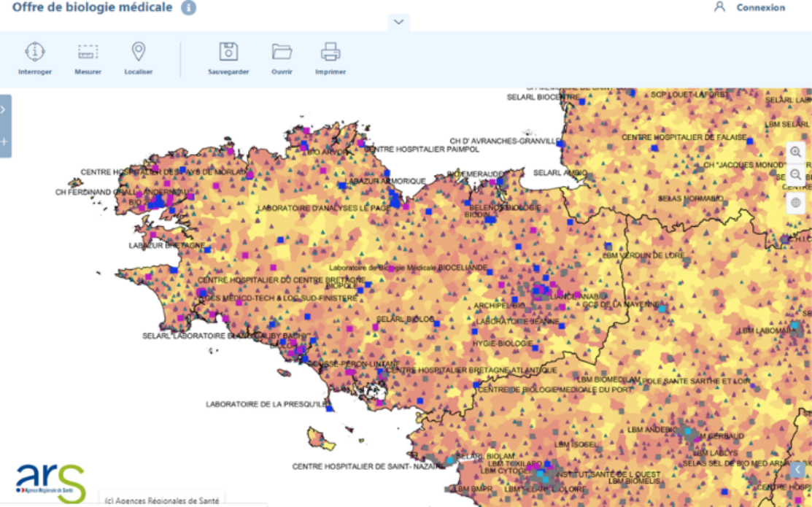Click the BELENOS BIOLOGIE label
Screen dimensions: 812x507
505,208
